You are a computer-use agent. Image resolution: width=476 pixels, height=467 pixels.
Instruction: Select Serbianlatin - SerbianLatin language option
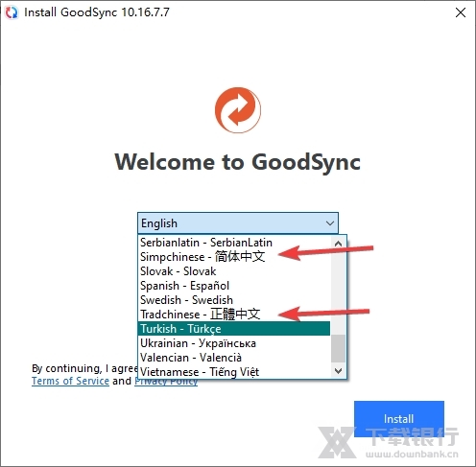point(234,243)
